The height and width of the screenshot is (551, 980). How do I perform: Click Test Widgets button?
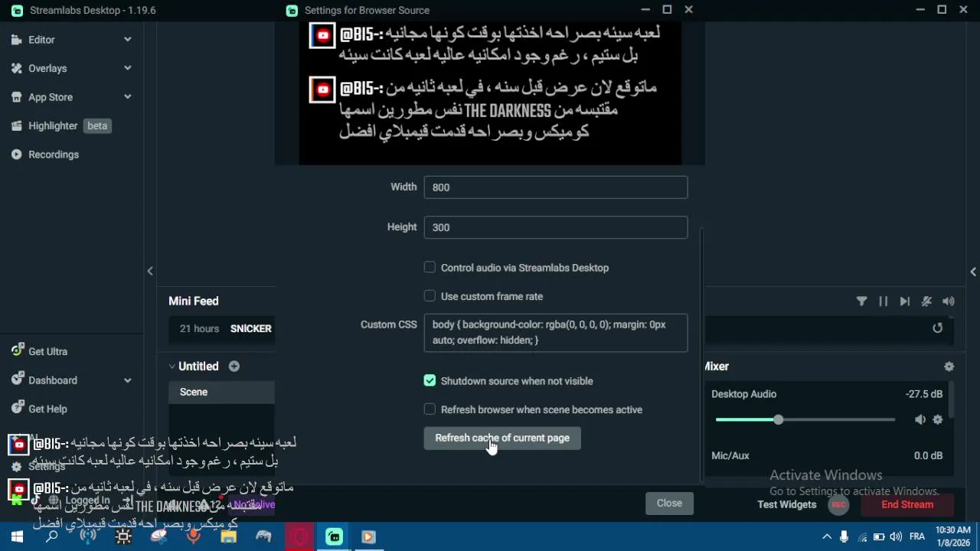click(x=786, y=504)
